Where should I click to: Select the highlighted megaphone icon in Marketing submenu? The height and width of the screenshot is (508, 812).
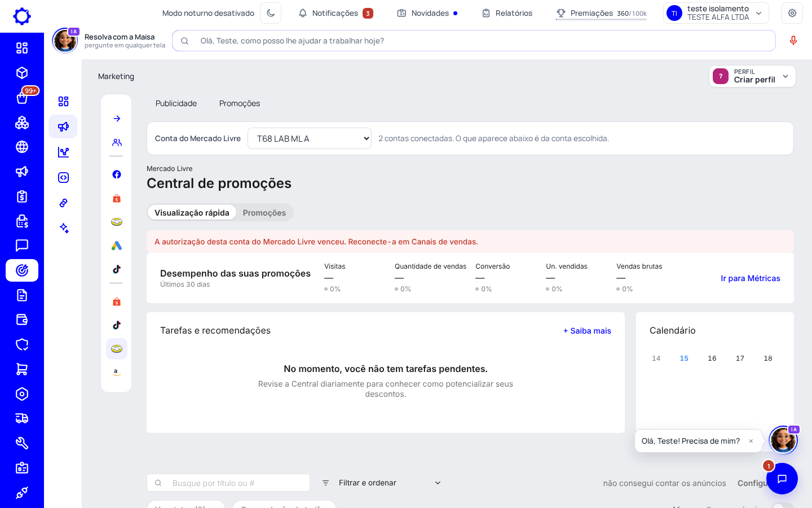pyautogui.click(x=63, y=126)
